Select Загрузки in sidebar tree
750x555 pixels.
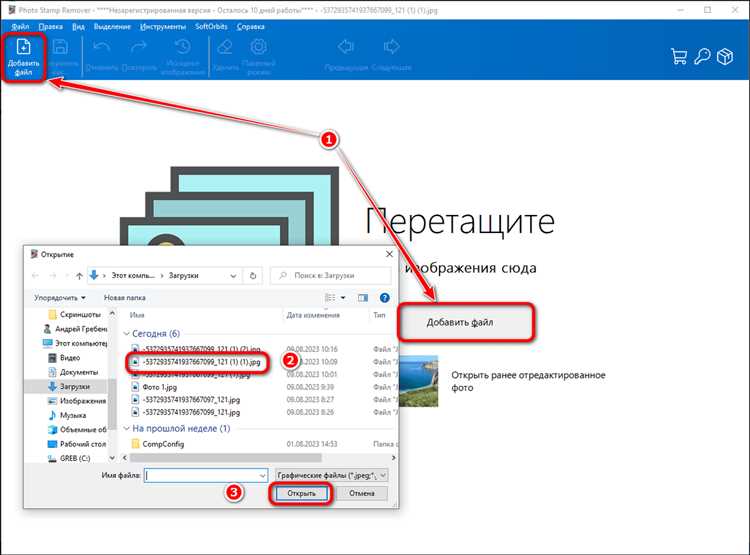pos(69,386)
